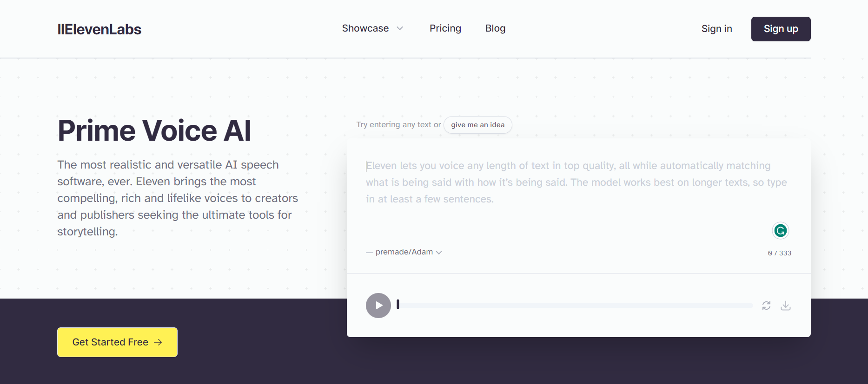The height and width of the screenshot is (384, 868).
Task: Click the regenerate audio icon
Action: point(766,306)
